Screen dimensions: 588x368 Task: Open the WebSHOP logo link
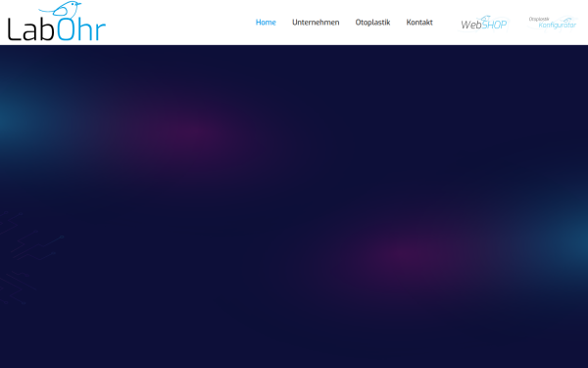pyautogui.click(x=484, y=24)
